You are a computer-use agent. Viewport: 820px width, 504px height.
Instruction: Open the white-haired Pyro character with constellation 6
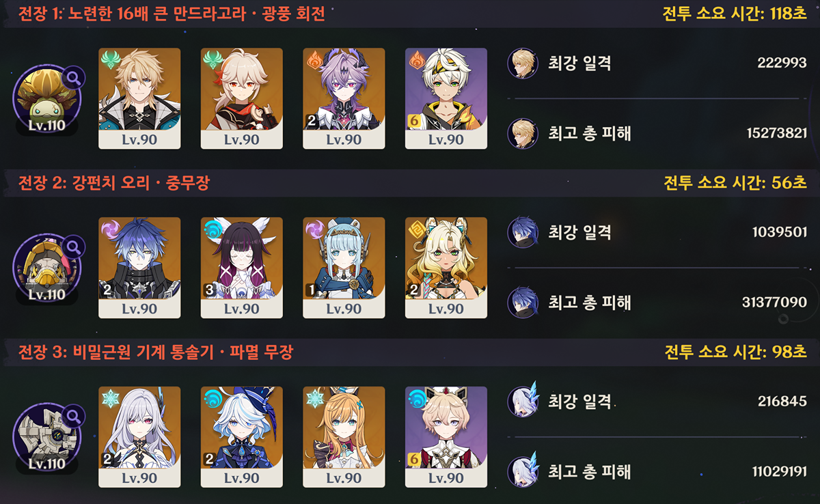click(446, 98)
